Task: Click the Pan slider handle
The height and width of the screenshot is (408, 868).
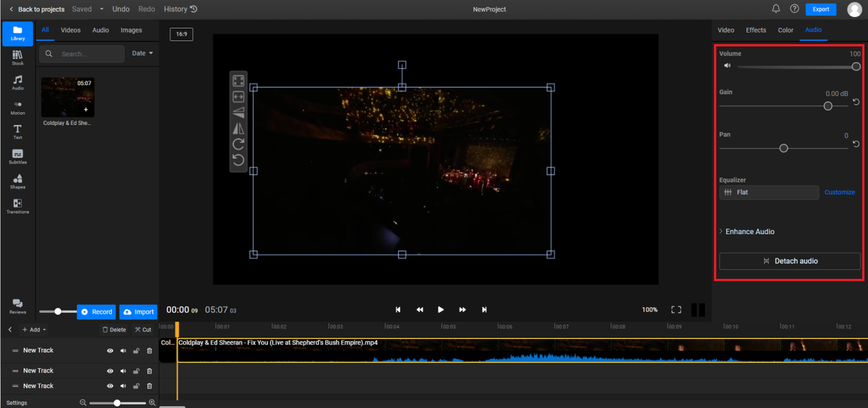Action: click(x=784, y=148)
